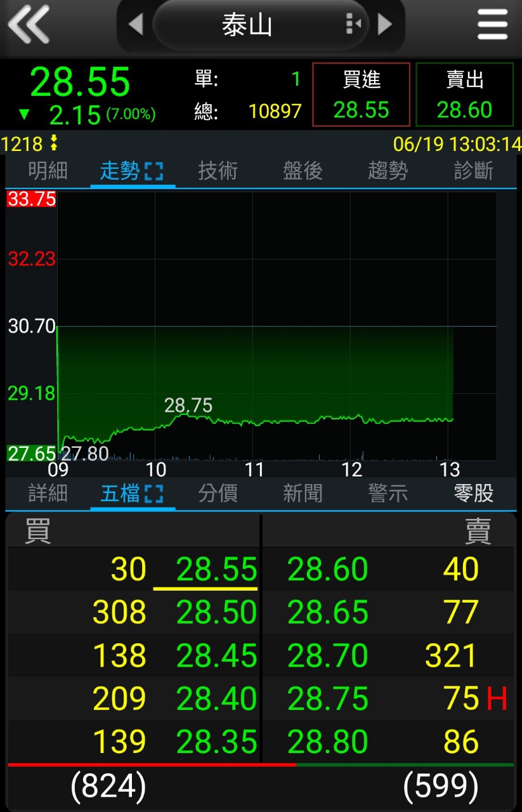Tap the red H high indicator
The height and width of the screenshot is (812, 522).
tap(497, 699)
